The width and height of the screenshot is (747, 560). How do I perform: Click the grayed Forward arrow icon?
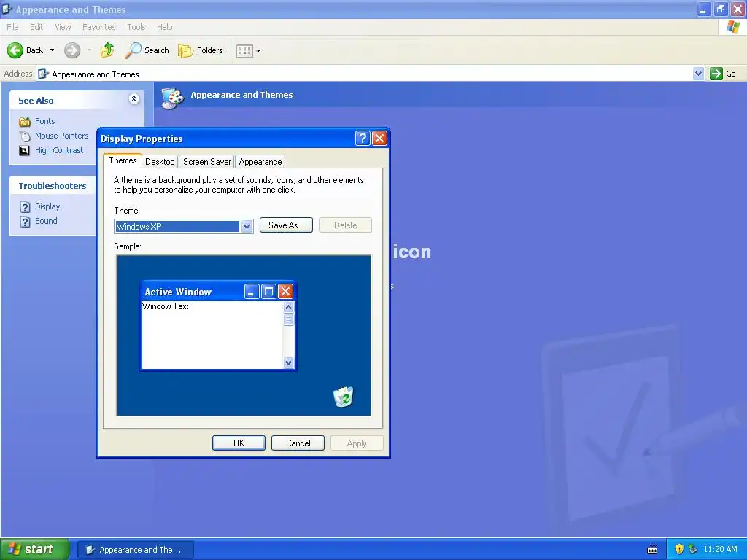click(x=72, y=50)
